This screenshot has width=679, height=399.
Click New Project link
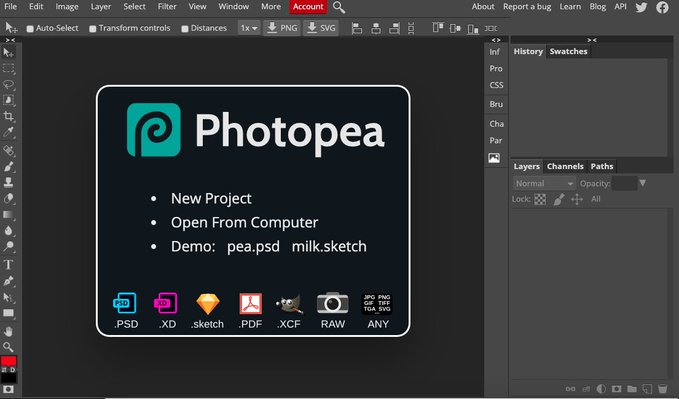click(211, 198)
